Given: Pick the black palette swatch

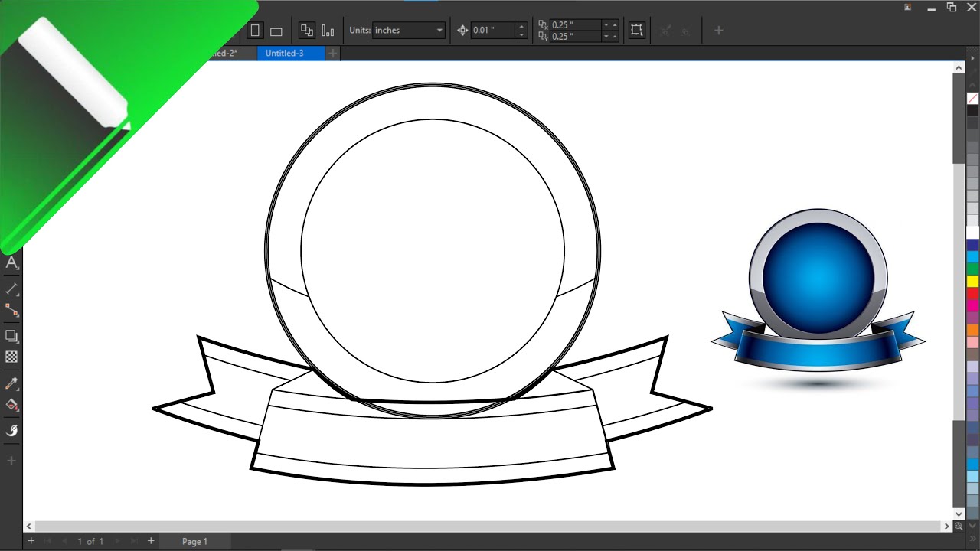Looking at the screenshot, I should 972,111.
